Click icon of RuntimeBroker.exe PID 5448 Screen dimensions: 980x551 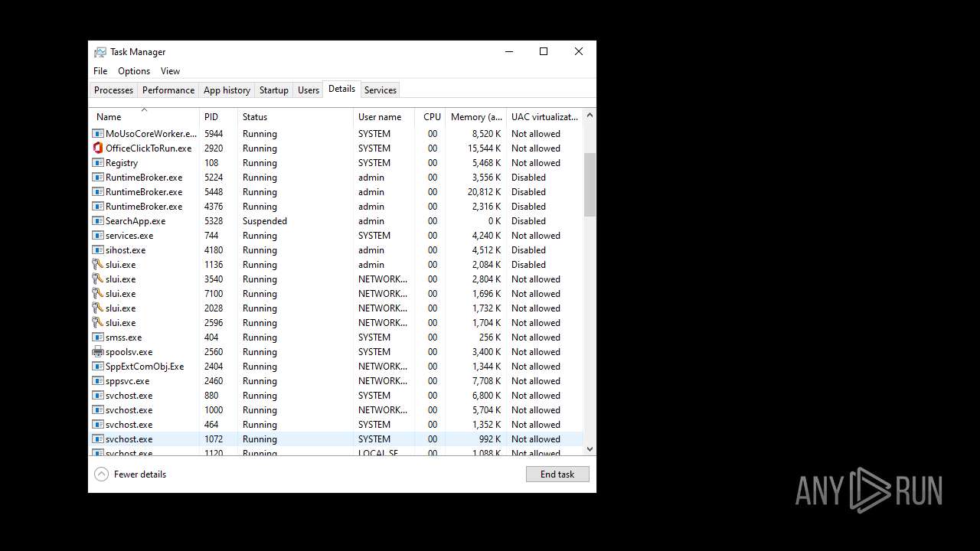(98, 192)
